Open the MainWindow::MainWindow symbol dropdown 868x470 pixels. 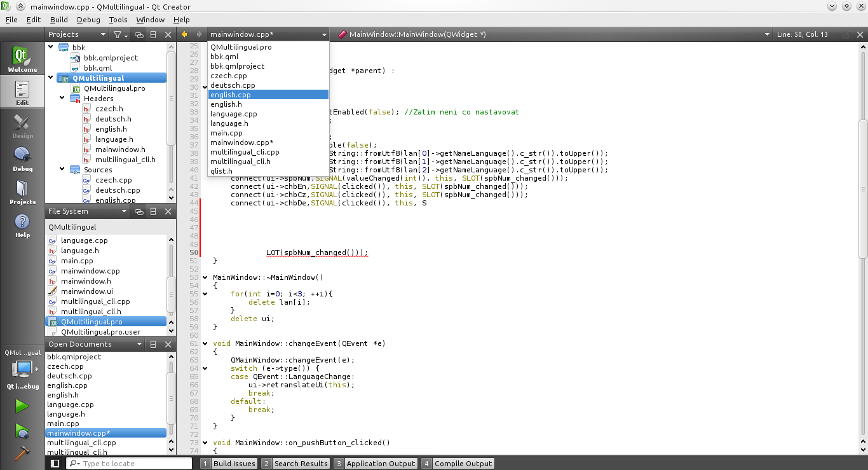coord(554,34)
